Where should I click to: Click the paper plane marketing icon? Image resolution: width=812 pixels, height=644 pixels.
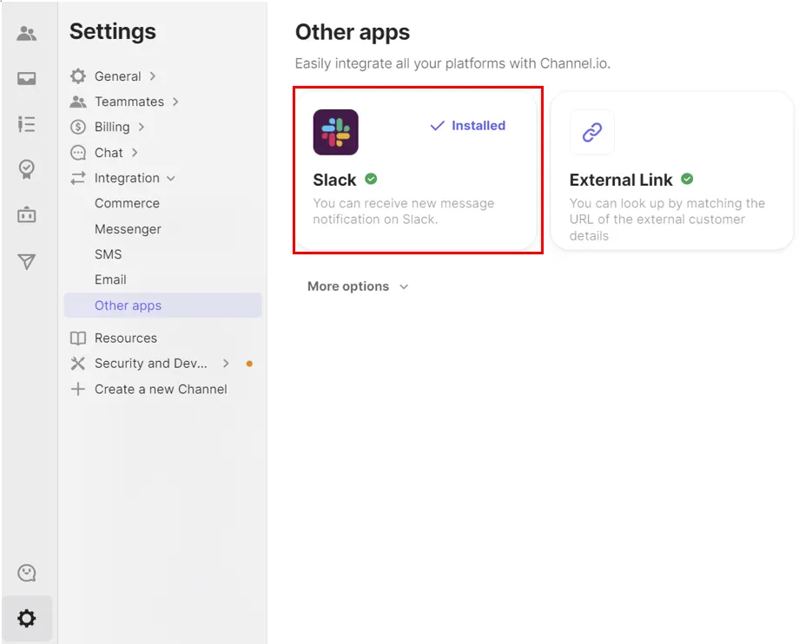[27, 261]
